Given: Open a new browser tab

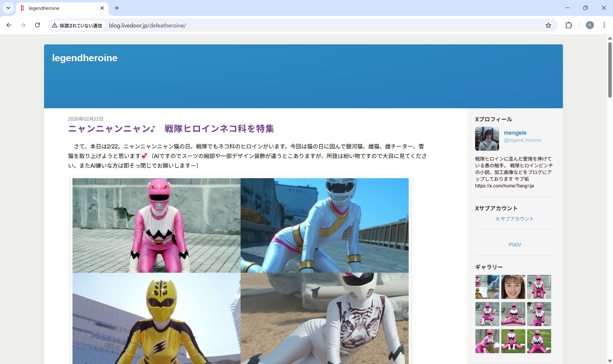Looking at the screenshot, I should 117,8.
